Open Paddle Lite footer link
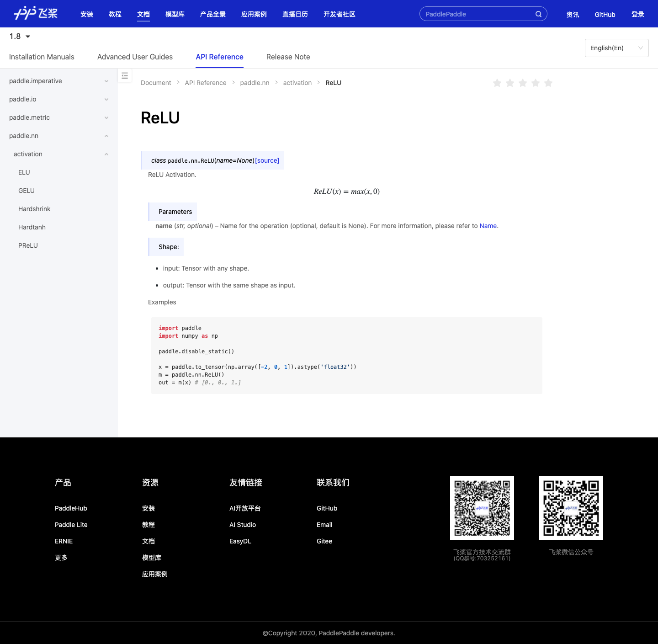The width and height of the screenshot is (658, 644). 71,525
